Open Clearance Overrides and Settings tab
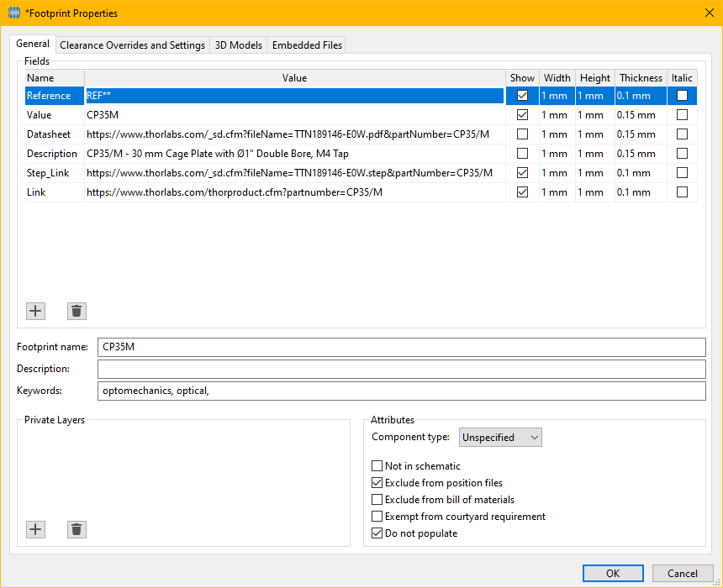The image size is (723, 588). pyautogui.click(x=132, y=45)
